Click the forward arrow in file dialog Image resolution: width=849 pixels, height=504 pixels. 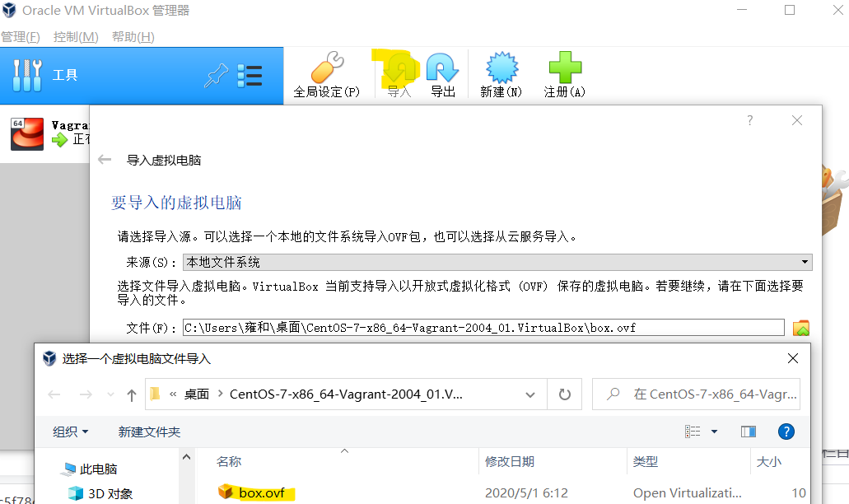pos(86,394)
